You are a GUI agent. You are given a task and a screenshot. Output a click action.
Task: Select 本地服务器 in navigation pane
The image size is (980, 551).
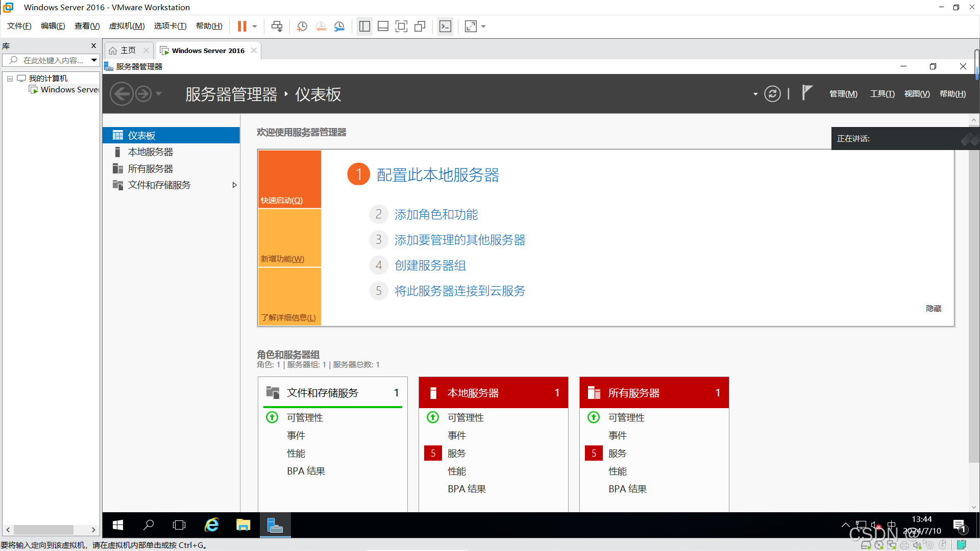point(171,152)
